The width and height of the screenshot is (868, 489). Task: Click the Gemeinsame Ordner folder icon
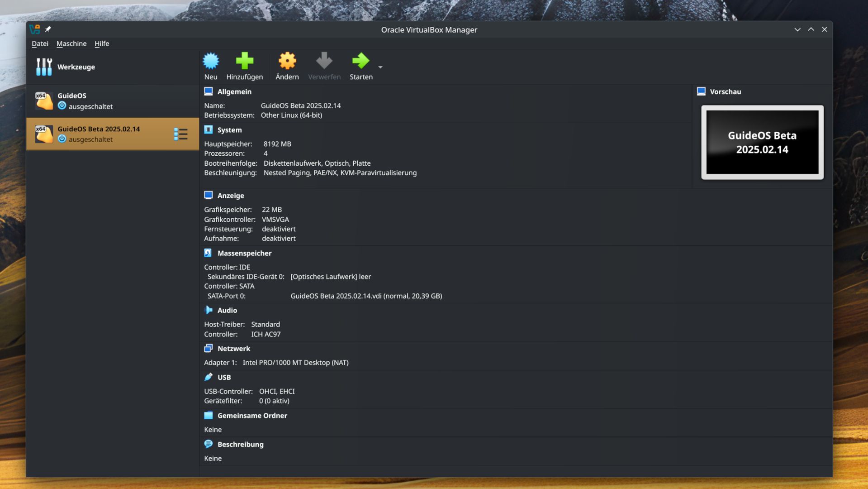[x=209, y=415]
